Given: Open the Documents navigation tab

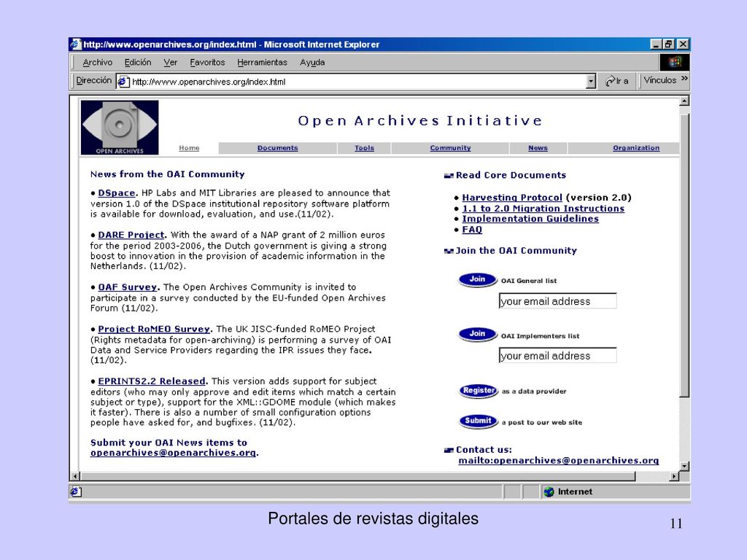Looking at the screenshot, I should click(277, 148).
